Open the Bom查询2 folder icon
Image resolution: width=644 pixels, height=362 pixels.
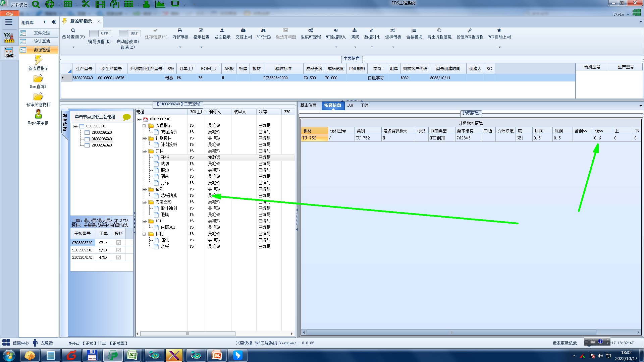(x=38, y=79)
